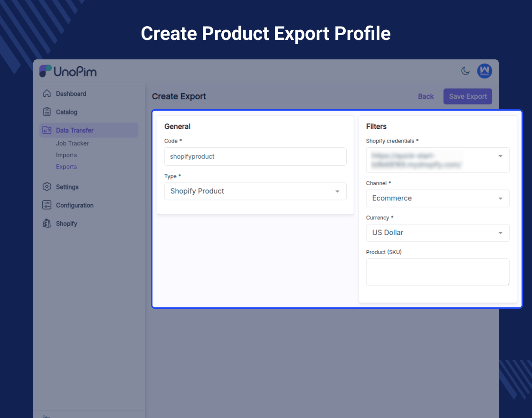532x418 pixels.
Task: Select Data Transfer in sidebar
Action: pyautogui.click(x=89, y=130)
